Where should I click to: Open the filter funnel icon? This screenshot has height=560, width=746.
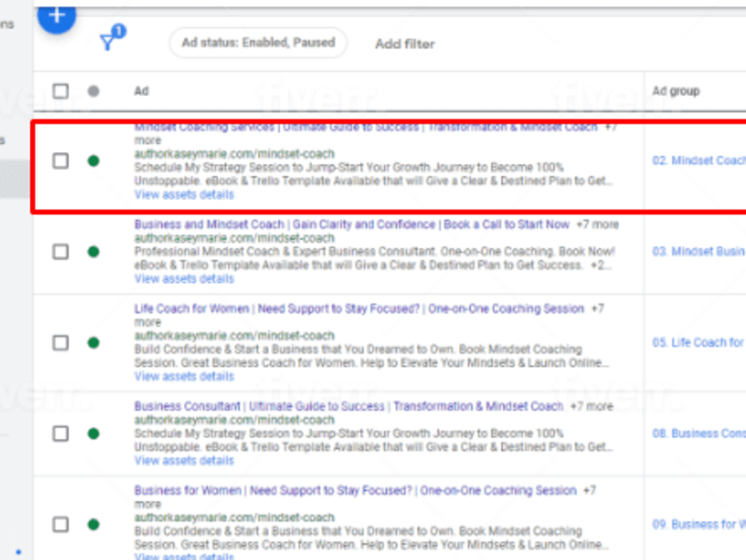pyautogui.click(x=107, y=43)
